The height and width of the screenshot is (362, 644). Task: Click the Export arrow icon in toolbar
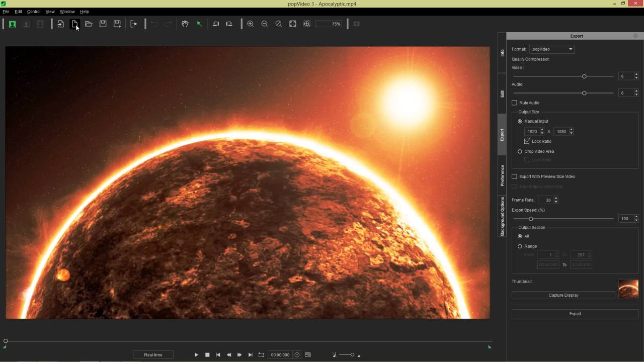pos(133,24)
